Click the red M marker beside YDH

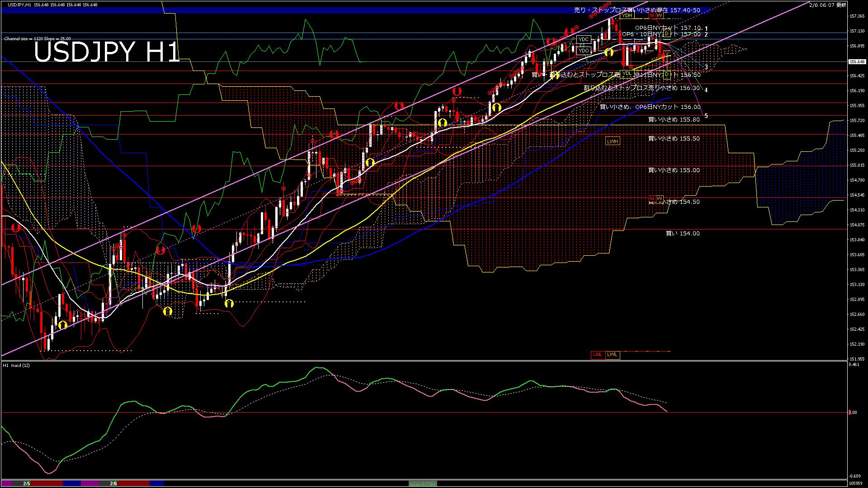(x=652, y=16)
